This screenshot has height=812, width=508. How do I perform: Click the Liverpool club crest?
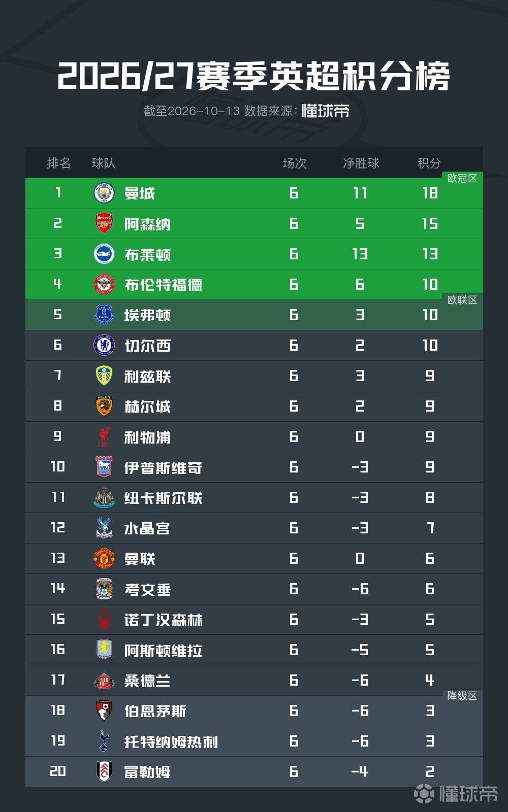click(104, 437)
